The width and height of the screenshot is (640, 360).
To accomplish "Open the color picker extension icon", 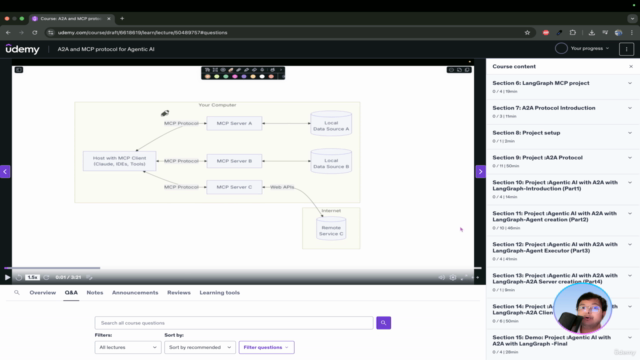I will pyautogui.click(x=559, y=33).
